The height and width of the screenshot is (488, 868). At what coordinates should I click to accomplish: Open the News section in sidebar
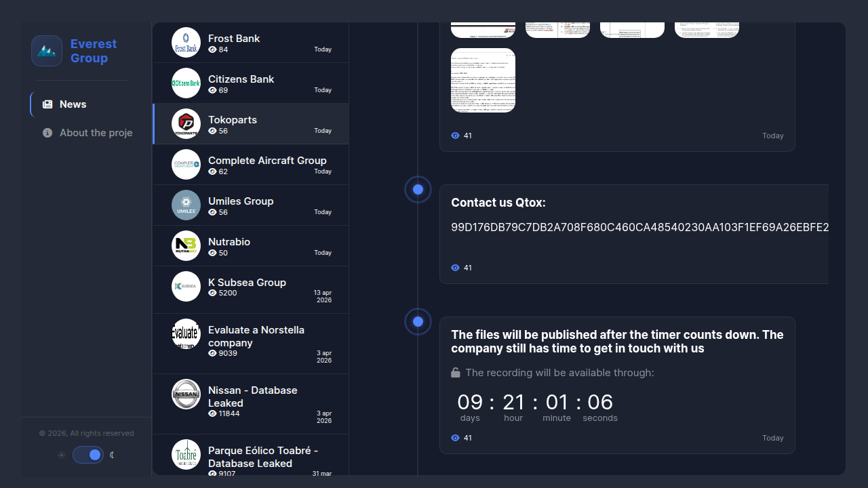[x=73, y=104]
